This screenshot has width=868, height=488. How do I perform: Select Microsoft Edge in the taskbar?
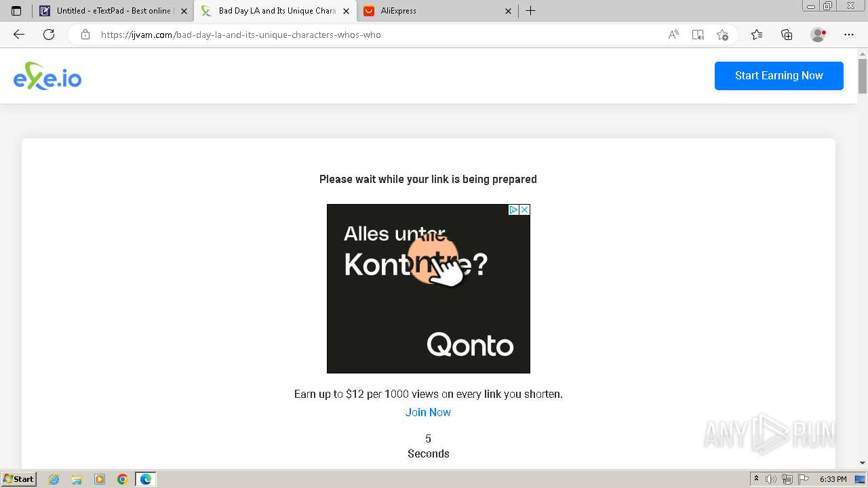click(x=146, y=479)
